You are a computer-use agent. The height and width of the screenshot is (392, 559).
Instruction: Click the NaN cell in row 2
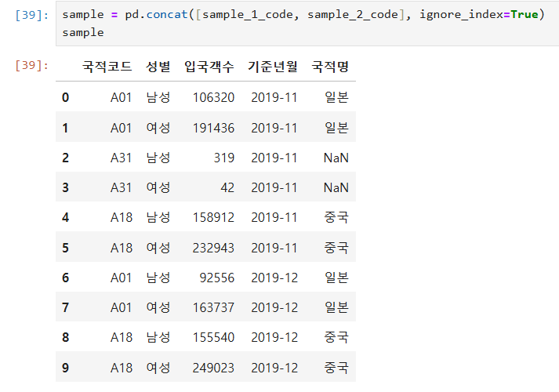[336, 158]
